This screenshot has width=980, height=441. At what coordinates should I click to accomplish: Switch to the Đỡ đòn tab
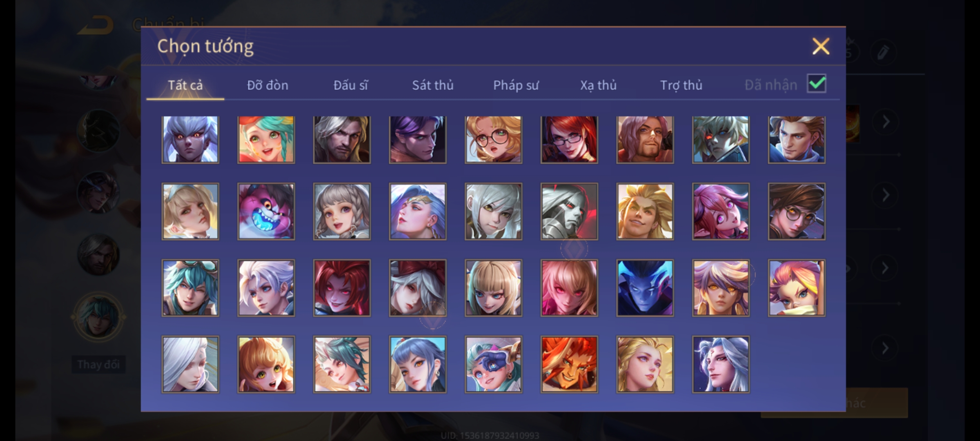(x=267, y=85)
